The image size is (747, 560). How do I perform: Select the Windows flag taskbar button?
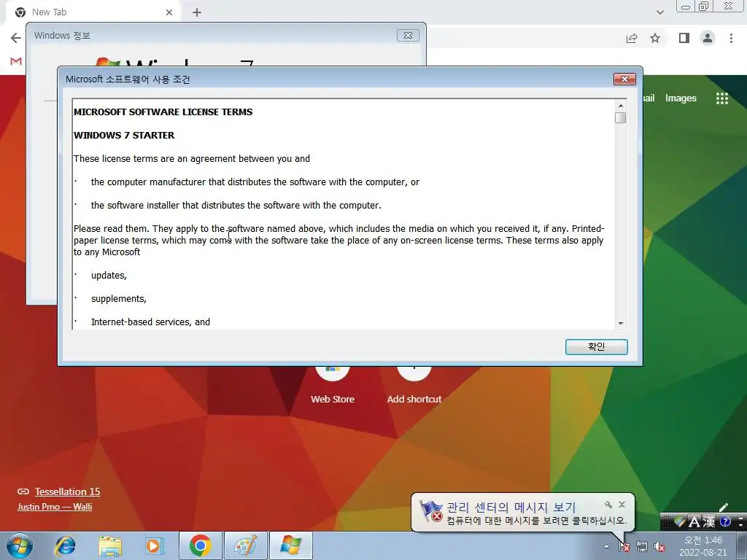coord(291,545)
